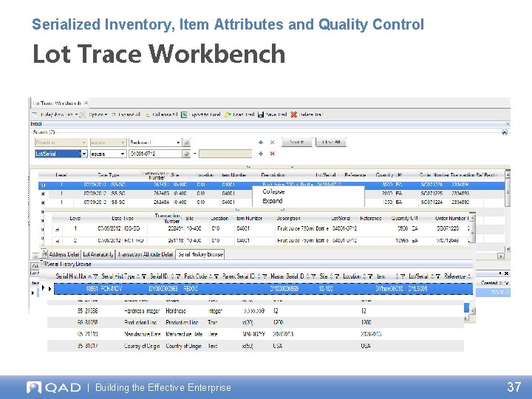
Task: Expand the selected row with order SO071226
Action: pos(43,185)
